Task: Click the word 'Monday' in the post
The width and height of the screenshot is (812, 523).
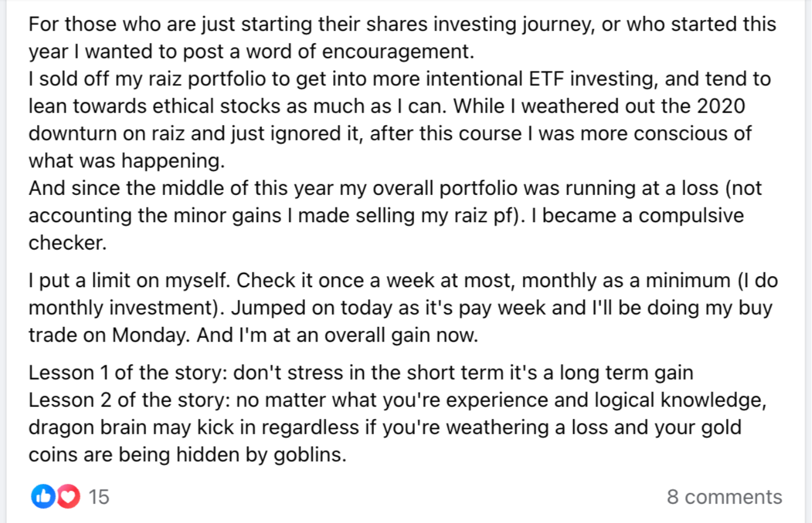Action: tap(149, 335)
